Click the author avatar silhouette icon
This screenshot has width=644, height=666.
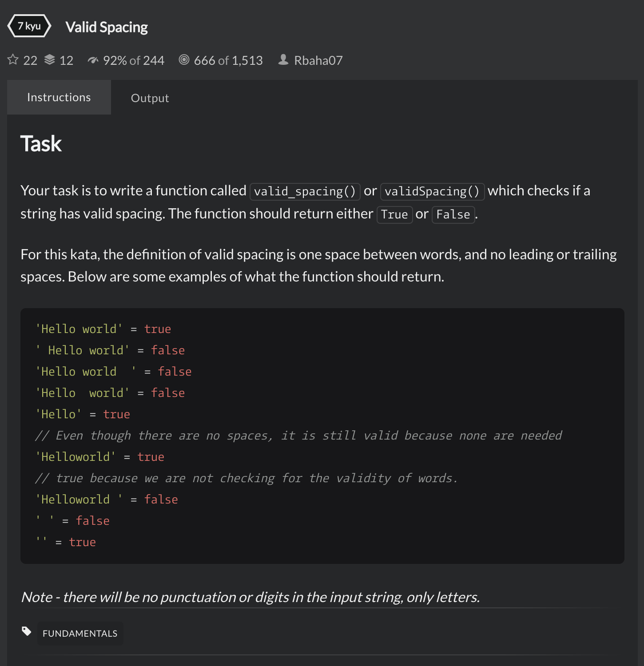coord(283,59)
